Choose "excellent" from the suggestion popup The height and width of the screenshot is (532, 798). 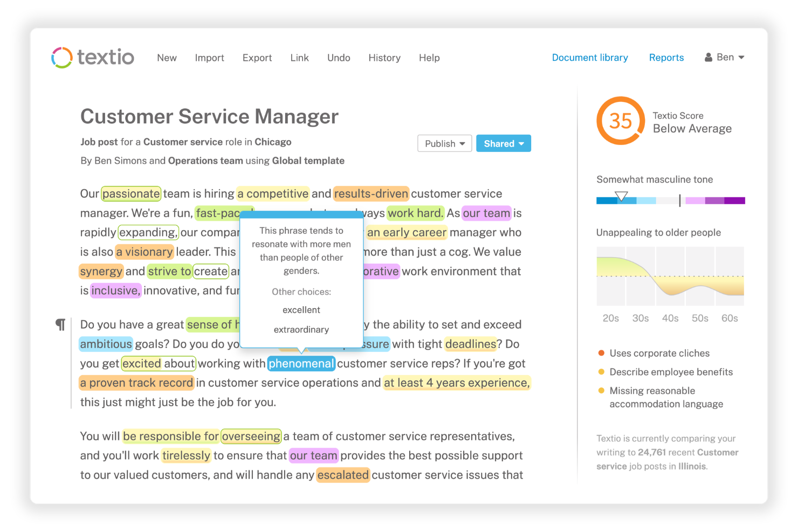coord(301,310)
